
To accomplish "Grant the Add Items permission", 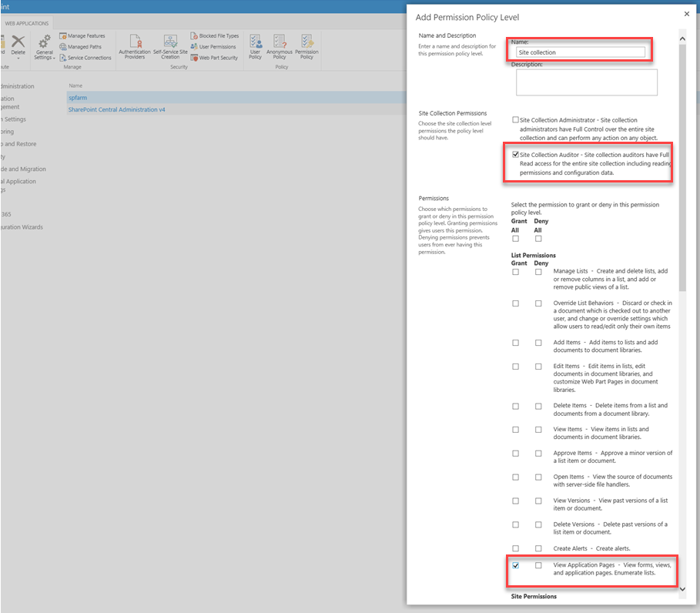I will 516,343.
